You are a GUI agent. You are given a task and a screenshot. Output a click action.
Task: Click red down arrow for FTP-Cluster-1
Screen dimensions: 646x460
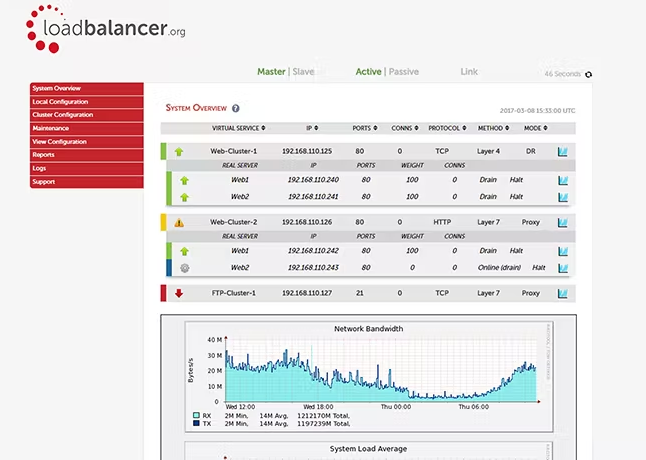(179, 293)
